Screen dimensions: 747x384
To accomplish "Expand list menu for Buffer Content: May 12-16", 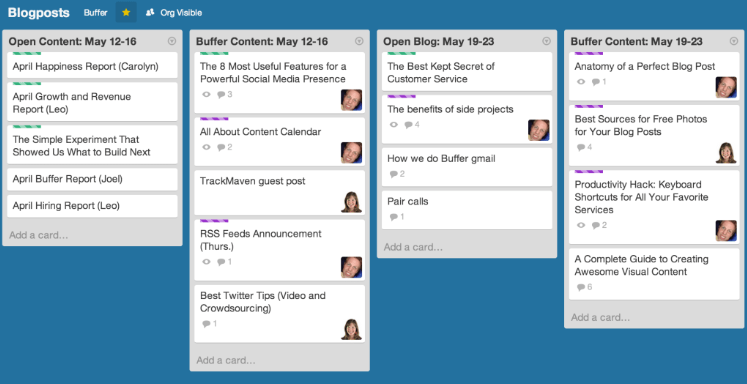I will click(359, 41).
